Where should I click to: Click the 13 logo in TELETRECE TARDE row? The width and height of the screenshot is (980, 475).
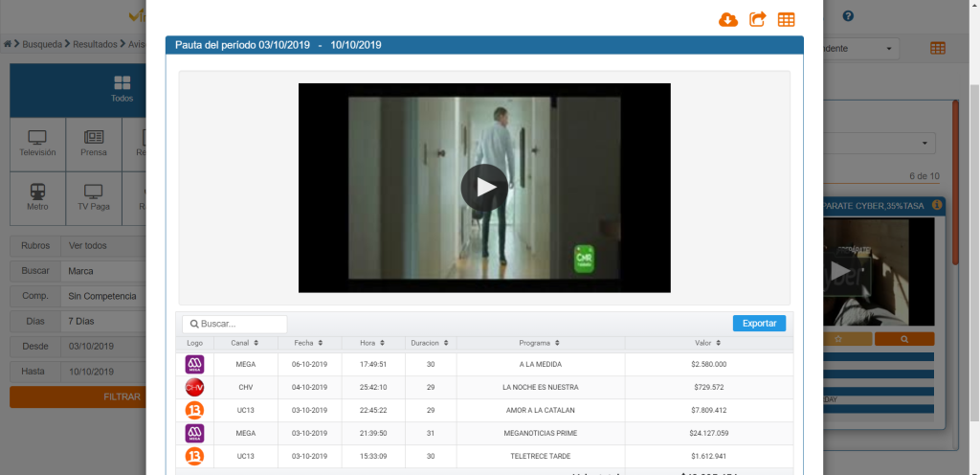tap(195, 456)
